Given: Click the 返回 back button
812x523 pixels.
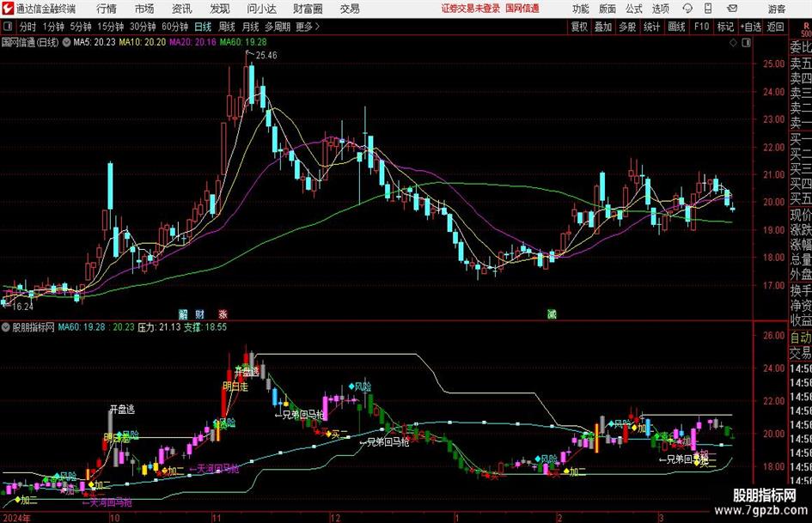Looking at the screenshot, I should click(x=775, y=27).
